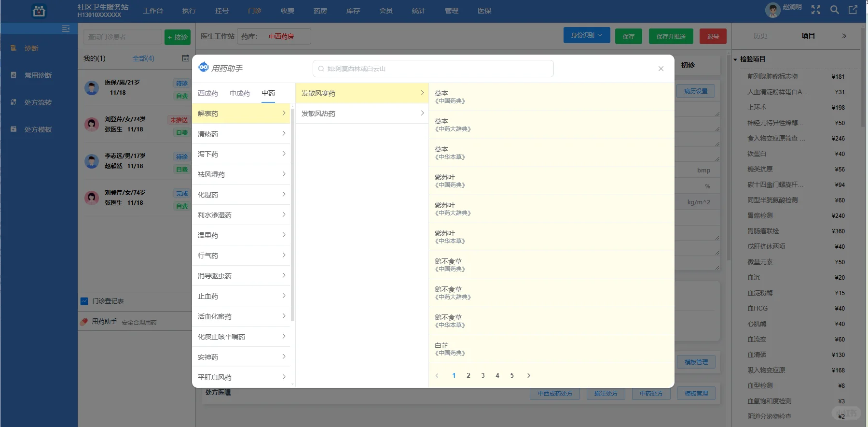This screenshot has height=427, width=868.
Task: Expand the 泻下药 category
Action: pos(241,154)
